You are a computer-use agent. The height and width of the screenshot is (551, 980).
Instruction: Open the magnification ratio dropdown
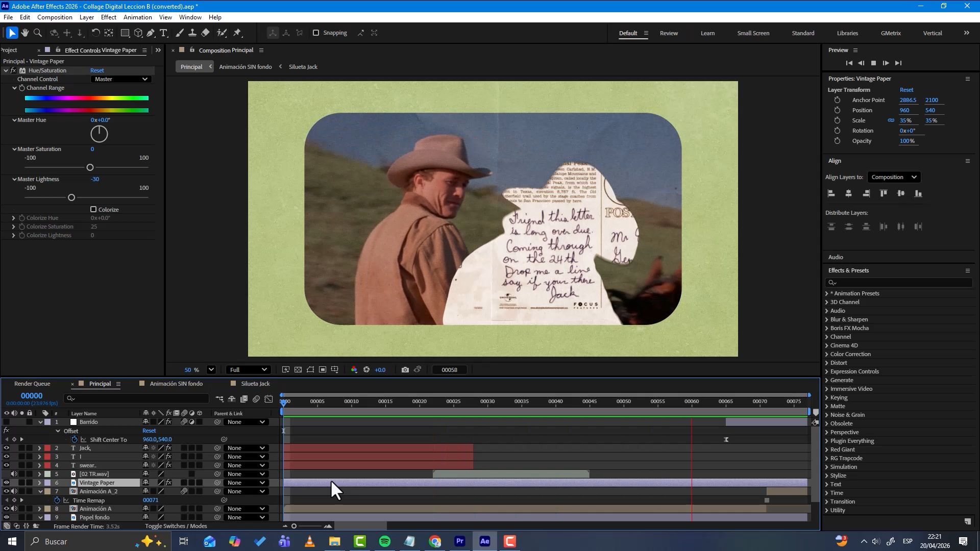[211, 370]
